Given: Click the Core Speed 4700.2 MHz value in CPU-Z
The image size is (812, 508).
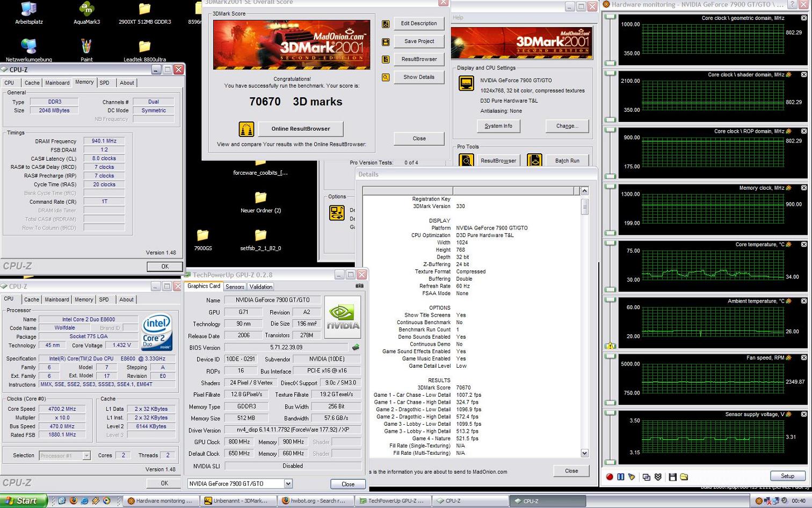Looking at the screenshot, I should pos(62,409).
